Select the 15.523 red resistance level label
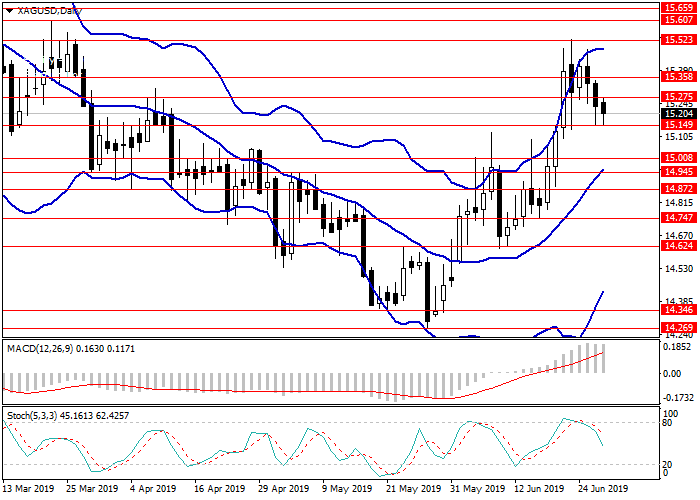 676,40
